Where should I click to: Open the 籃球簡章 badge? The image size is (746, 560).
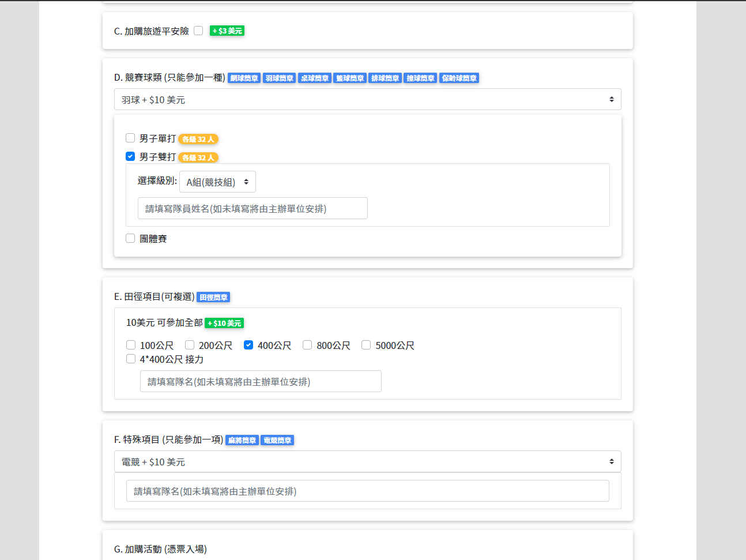[x=349, y=78]
